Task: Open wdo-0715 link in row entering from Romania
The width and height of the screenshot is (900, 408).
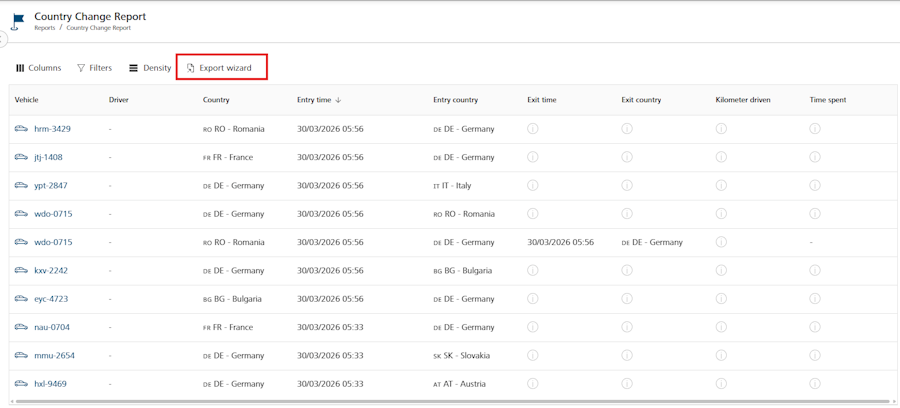Action: (x=53, y=213)
